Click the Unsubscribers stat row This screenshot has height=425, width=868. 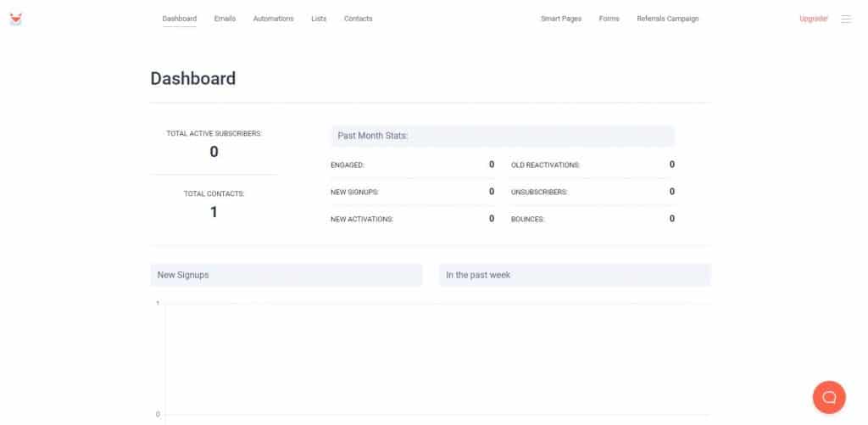coord(593,192)
